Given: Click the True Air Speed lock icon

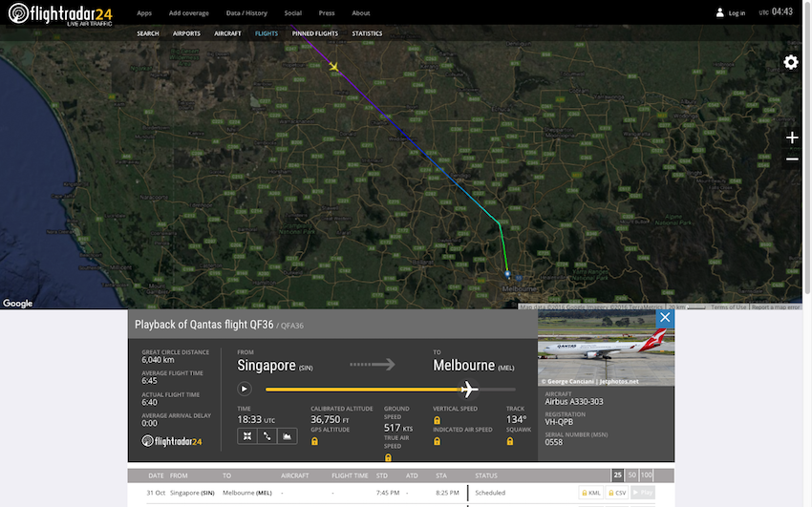Looking at the screenshot, I should click(388, 457).
